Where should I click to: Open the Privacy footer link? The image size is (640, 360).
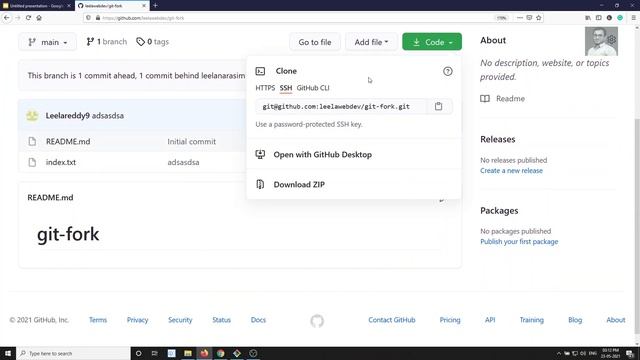(x=137, y=320)
